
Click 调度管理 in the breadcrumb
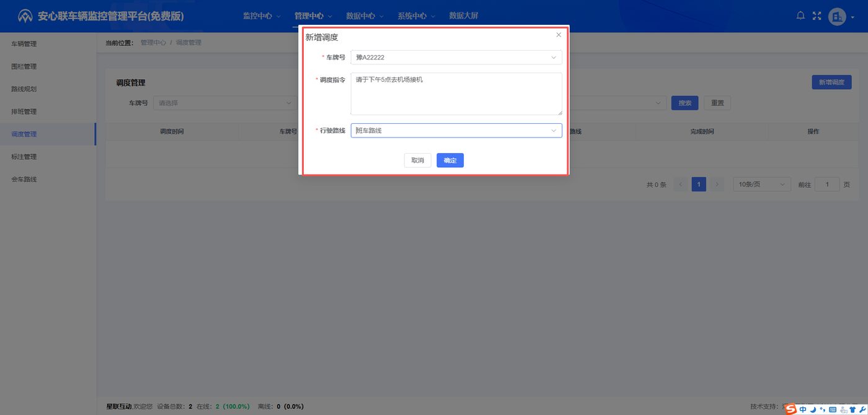[188, 43]
